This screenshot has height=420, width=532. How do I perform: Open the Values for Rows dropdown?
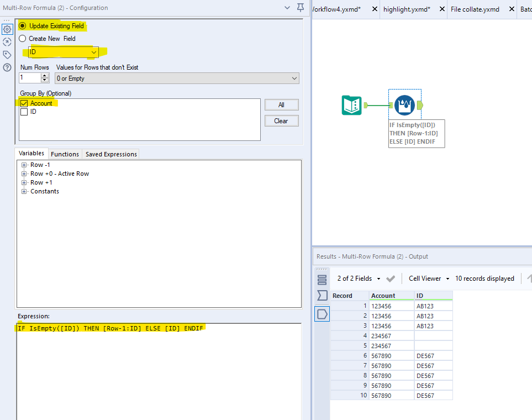(295, 77)
